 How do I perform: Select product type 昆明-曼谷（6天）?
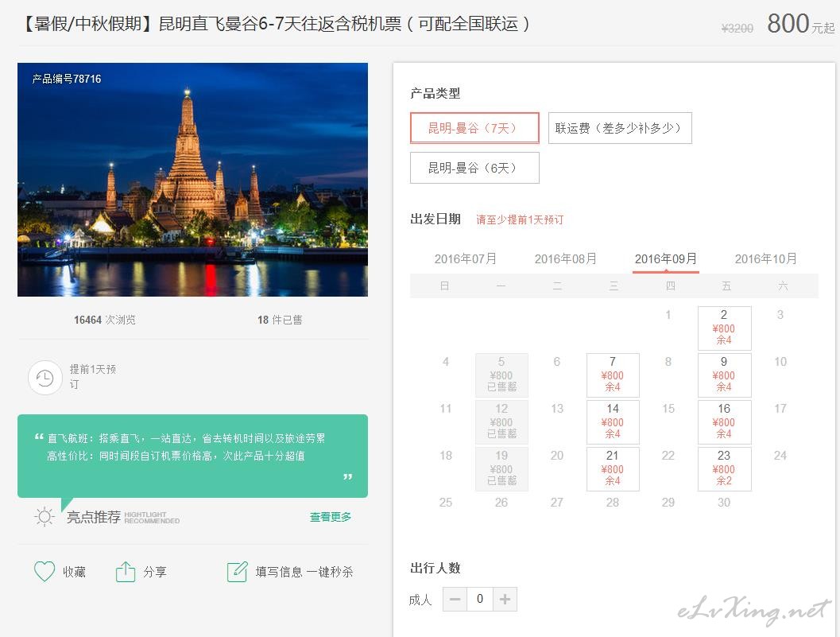click(474, 168)
